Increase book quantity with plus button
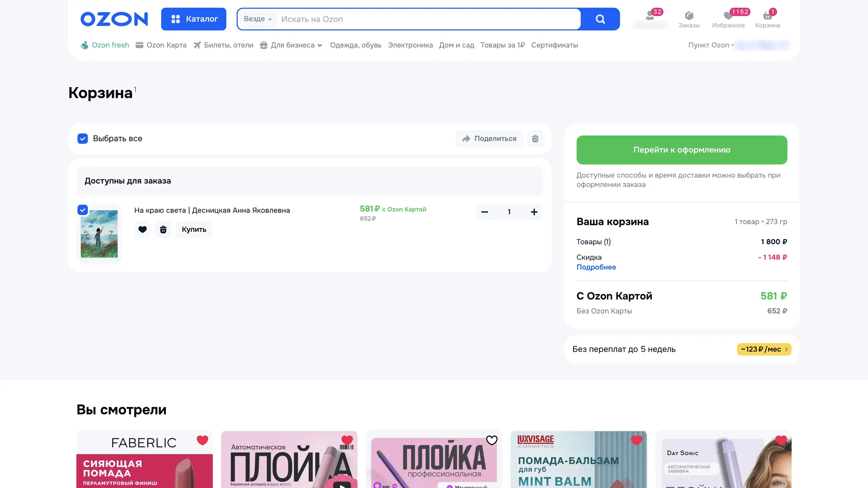Viewport: 868px width, 488px height. pos(534,212)
